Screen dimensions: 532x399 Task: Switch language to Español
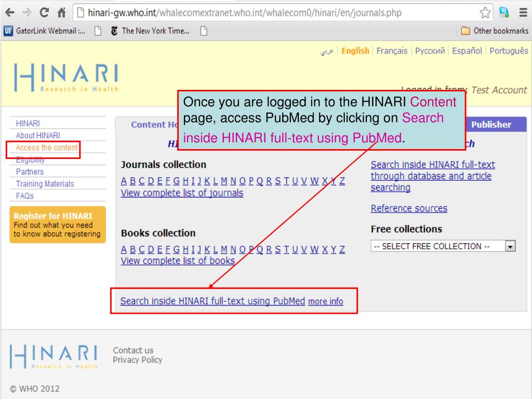[467, 51]
